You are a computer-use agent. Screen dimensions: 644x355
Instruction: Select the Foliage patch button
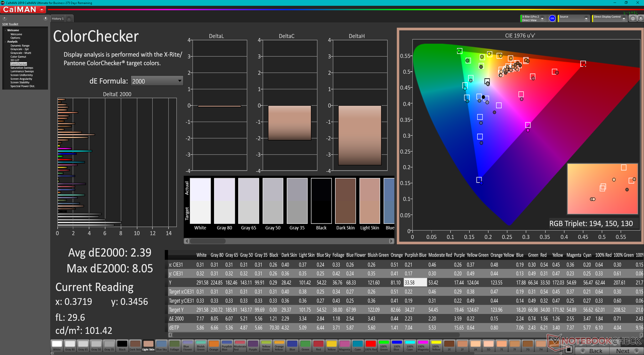coord(174,346)
